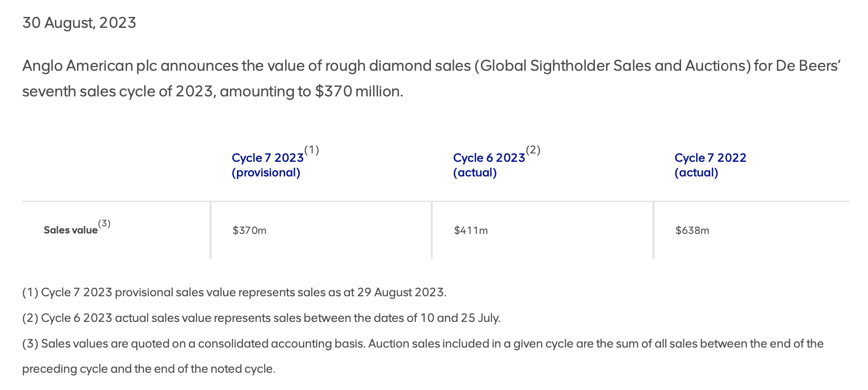Image resolution: width=868 pixels, height=390 pixels.
Task: Click footnote one about 29 August 2023
Action: point(234,292)
